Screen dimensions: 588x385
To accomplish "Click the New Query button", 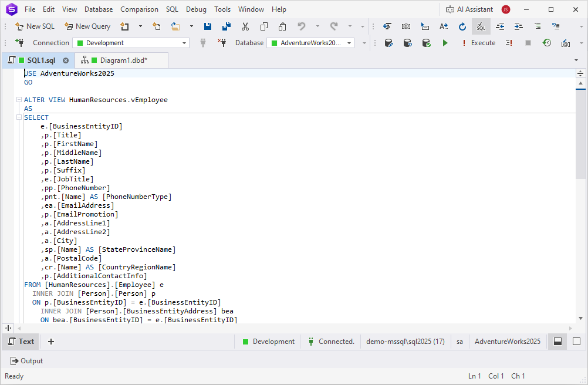I will [x=87, y=26].
